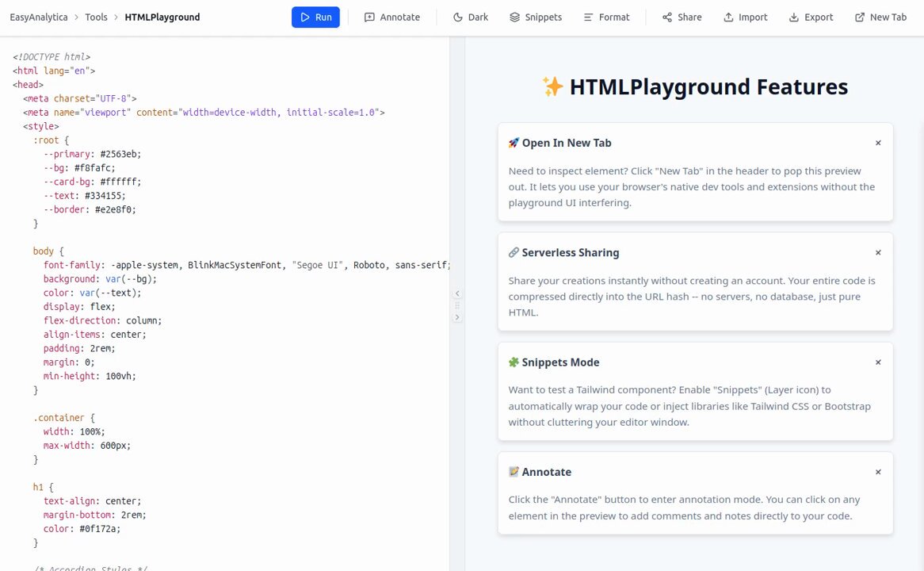Click the body selector line in editor
924x571 pixels.
coord(48,251)
